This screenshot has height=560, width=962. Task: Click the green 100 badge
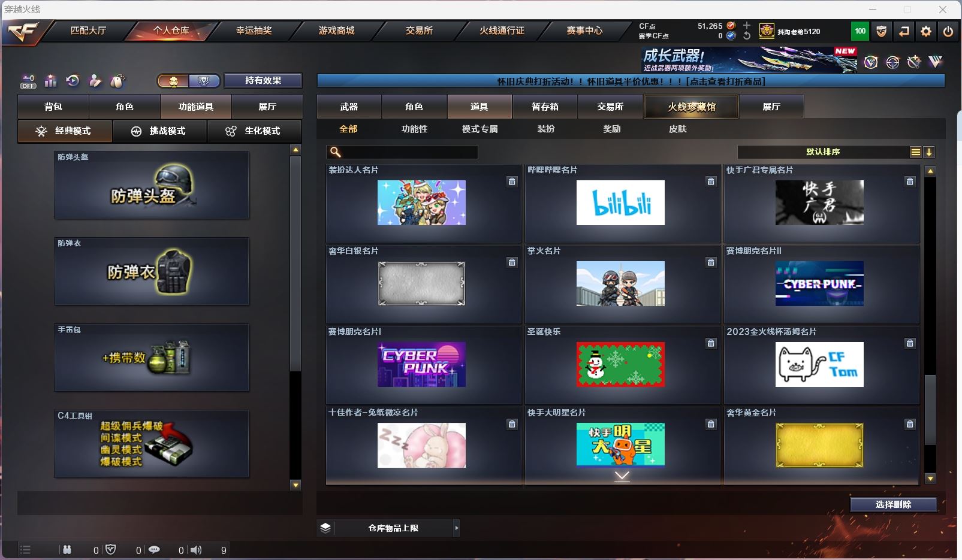click(860, 31)
